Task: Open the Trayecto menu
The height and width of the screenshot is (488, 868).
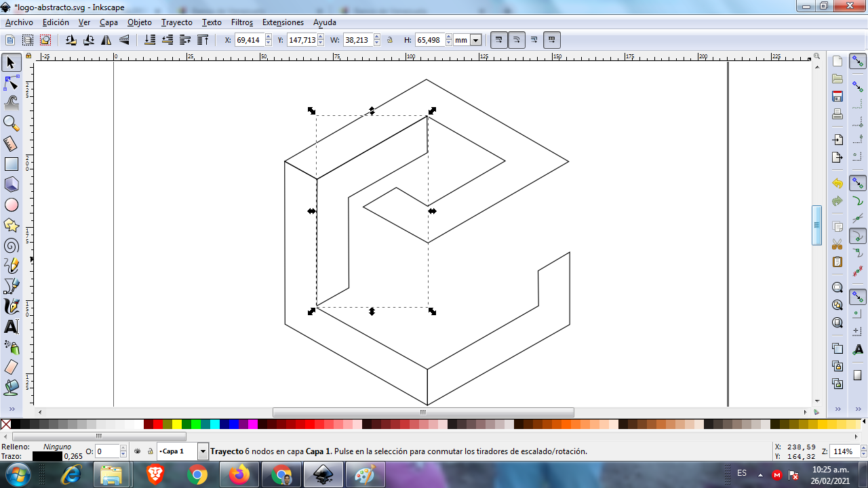Action: (176, 22)
